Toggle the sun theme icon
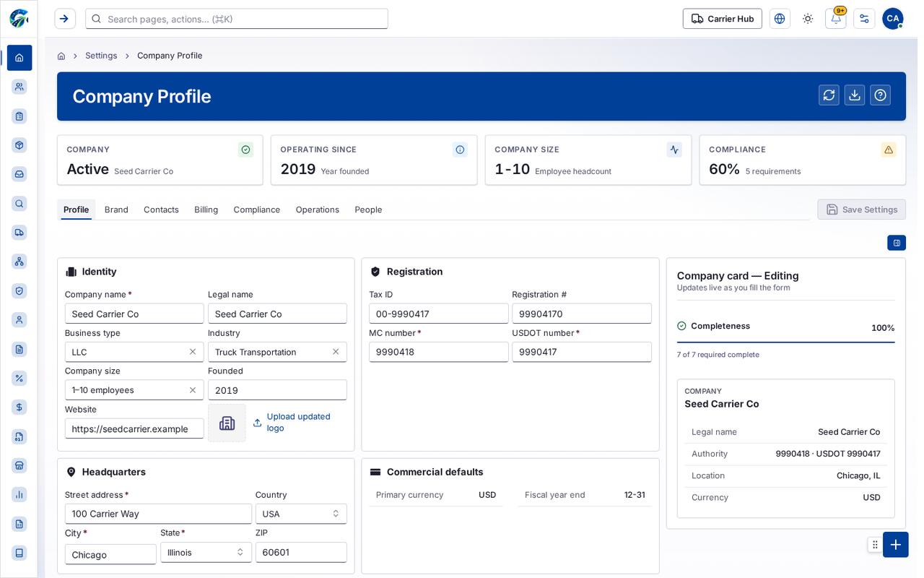The height and width of the screenshot is (578, 924). [x=808, y=19]
